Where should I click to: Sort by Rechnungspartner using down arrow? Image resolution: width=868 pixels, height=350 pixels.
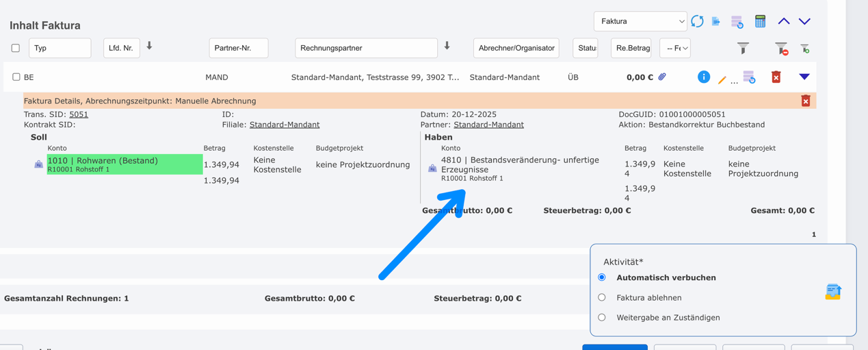pos(447,46)
